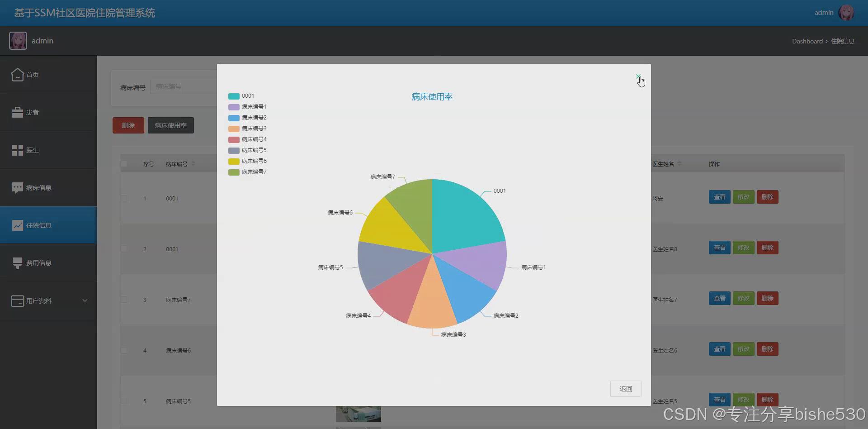Click 修改 for the 医生姓名7 row
Screen dimensions: 868x429
pyautogui.click(x=743, y=298)
